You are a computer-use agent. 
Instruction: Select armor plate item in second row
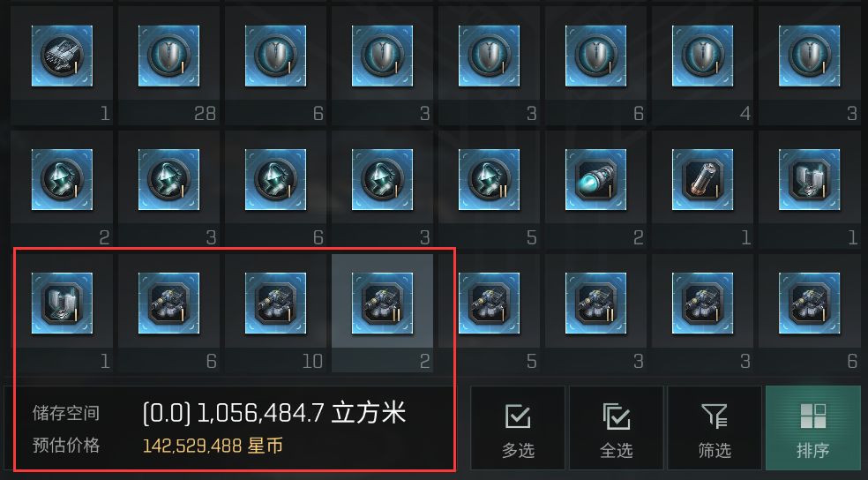(809, 190)
